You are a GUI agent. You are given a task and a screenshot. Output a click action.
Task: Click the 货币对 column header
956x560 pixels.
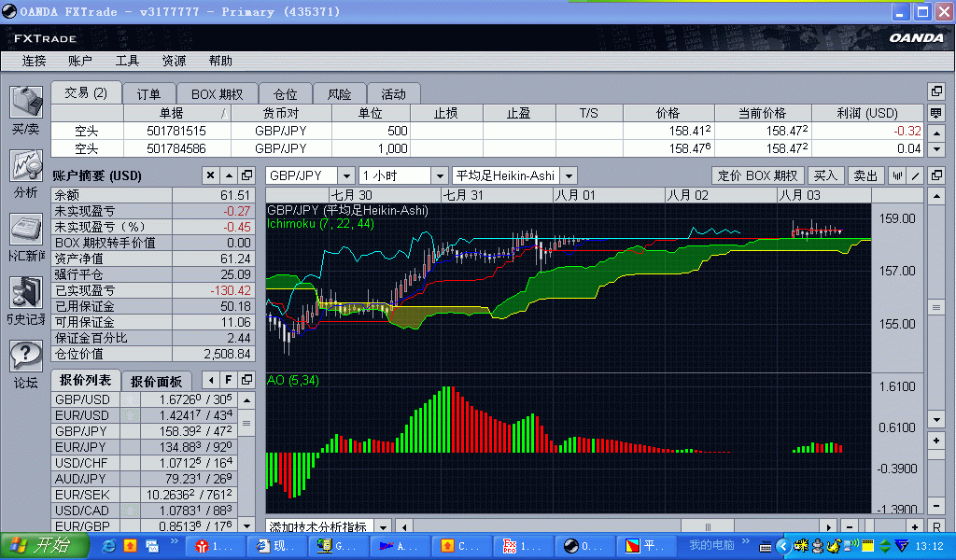click(280, 113)
